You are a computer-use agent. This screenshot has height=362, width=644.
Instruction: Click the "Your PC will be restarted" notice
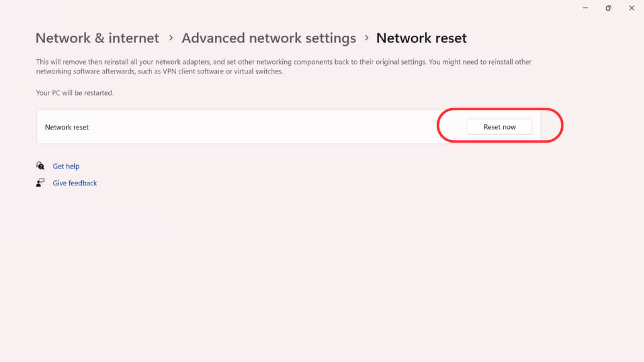click(75, 93)
